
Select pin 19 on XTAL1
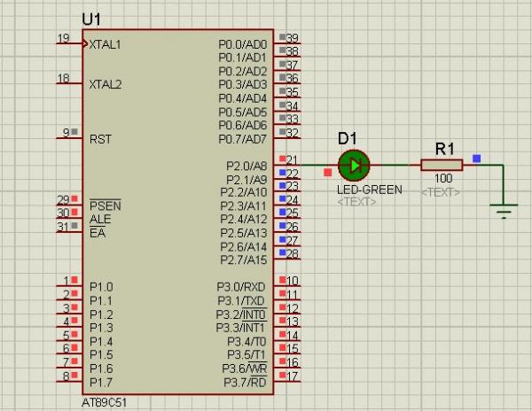point(67,43)
